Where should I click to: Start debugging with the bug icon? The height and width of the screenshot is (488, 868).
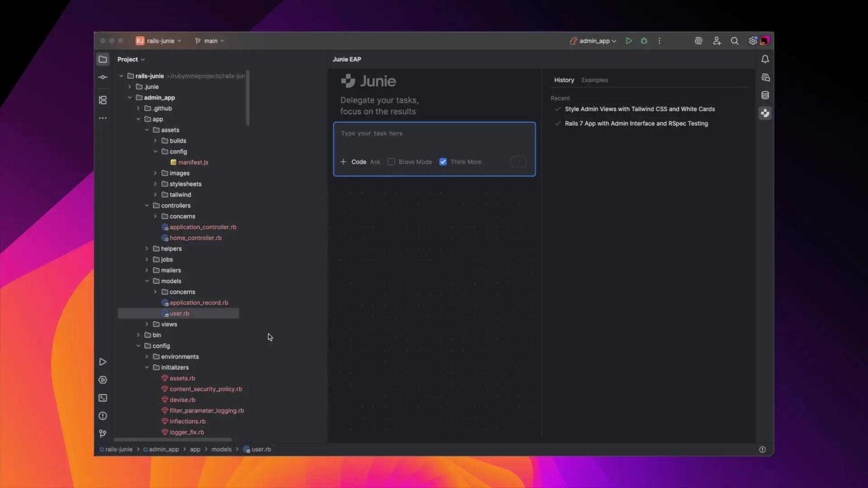(644, 41)
